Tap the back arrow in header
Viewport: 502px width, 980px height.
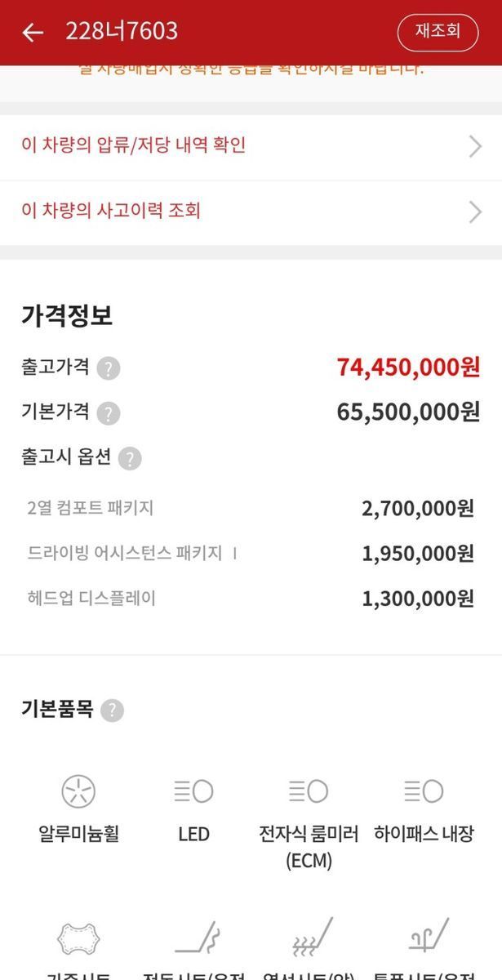(33, 32)
